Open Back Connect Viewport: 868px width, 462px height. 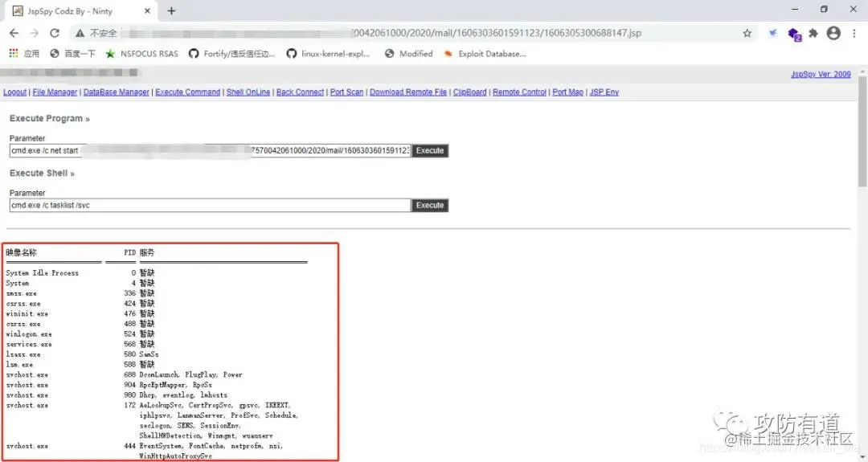[x=300, y=92]
